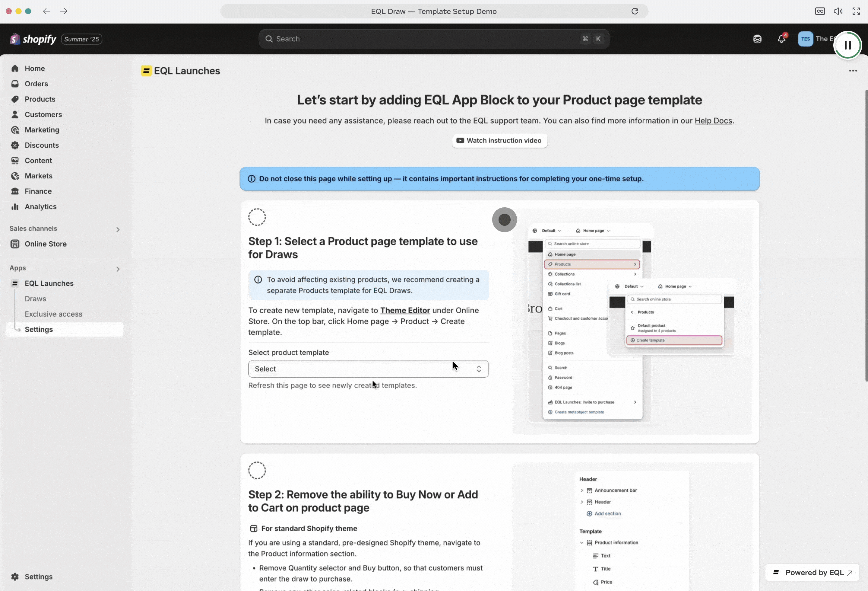Toggle closed captions icon

[820, 11]
